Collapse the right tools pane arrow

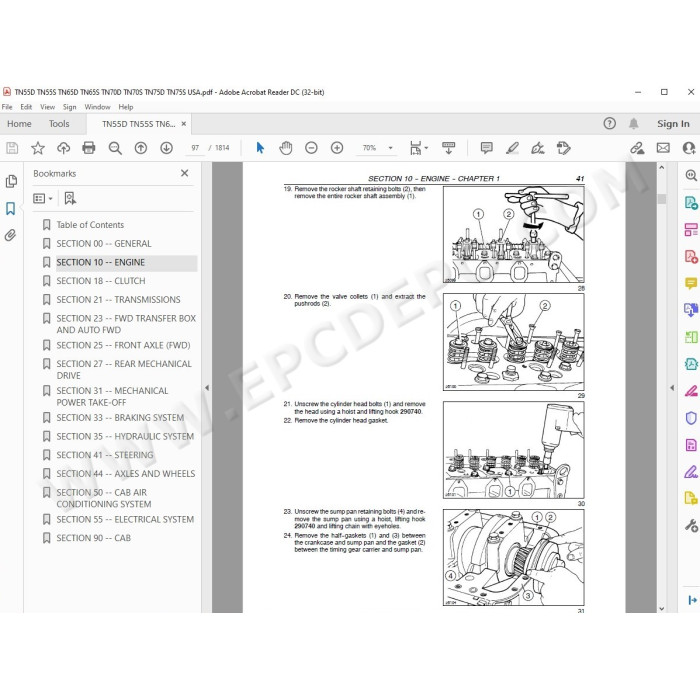tap(672, 388)
